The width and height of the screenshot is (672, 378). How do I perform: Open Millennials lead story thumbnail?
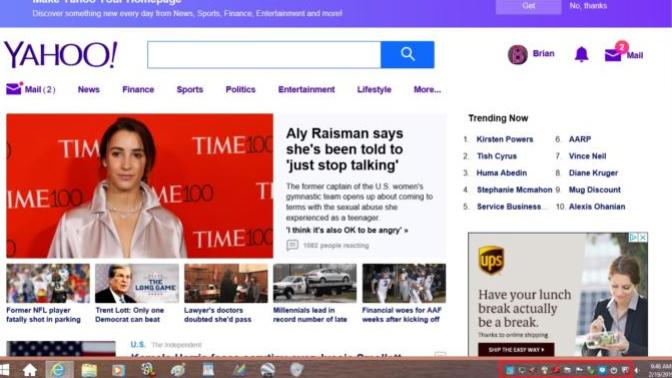pos(315,283)
